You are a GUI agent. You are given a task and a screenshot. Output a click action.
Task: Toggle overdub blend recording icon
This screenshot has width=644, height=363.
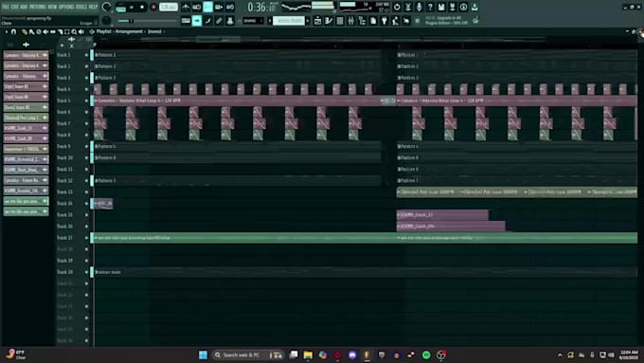[219, 7]
